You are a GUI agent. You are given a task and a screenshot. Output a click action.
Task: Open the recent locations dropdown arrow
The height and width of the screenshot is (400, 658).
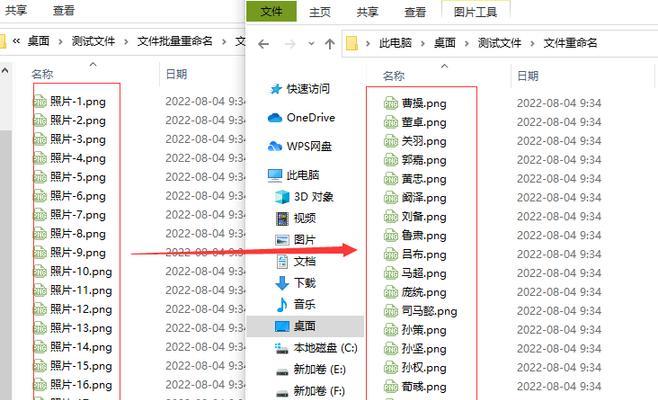311,44
